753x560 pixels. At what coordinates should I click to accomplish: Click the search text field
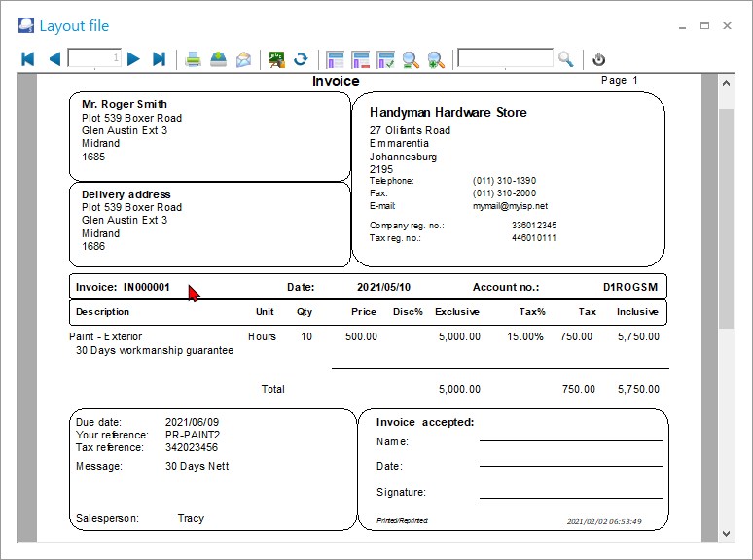[505, 59]
